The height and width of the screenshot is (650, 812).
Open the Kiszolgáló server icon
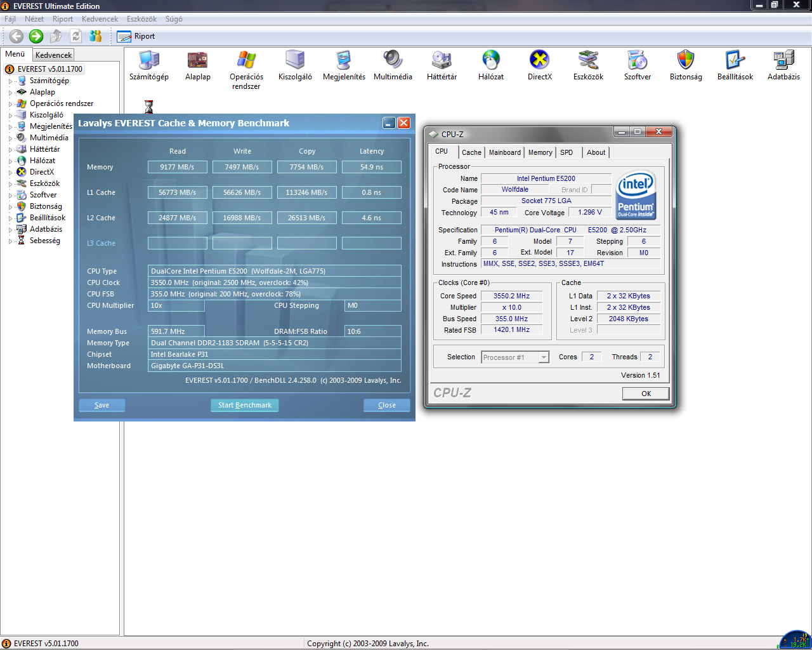point(295,66)
